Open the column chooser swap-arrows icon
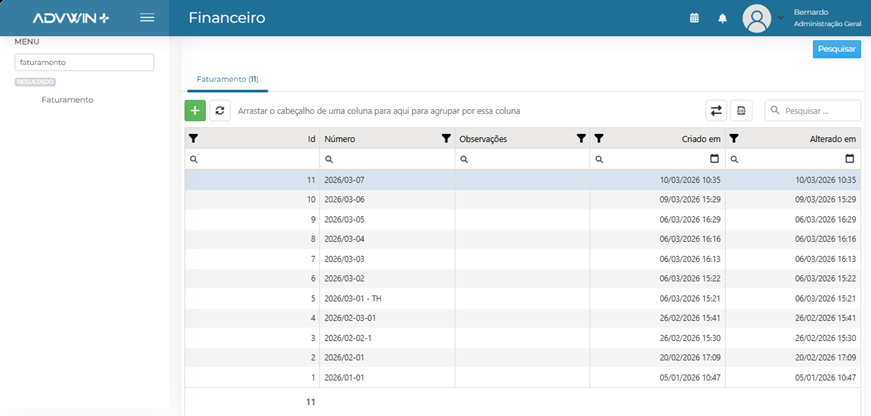This screenshot has width=871, height=416. click(x=716, y=111)
